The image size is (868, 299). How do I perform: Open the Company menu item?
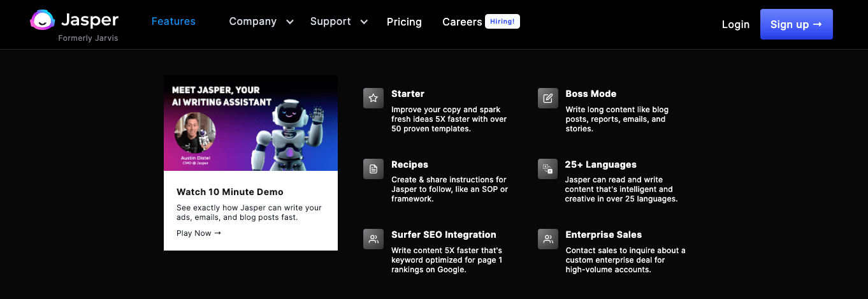pos(253,22)
